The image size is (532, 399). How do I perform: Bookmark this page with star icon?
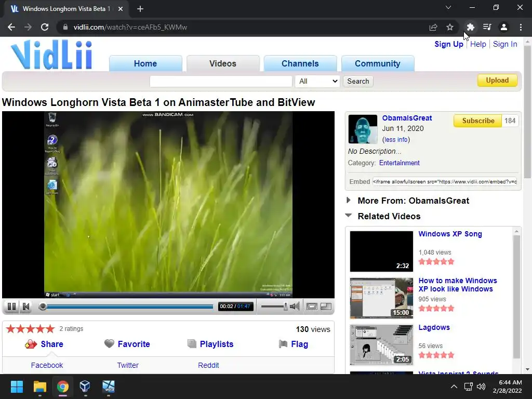pyautogui.click(x=450, y=27)
